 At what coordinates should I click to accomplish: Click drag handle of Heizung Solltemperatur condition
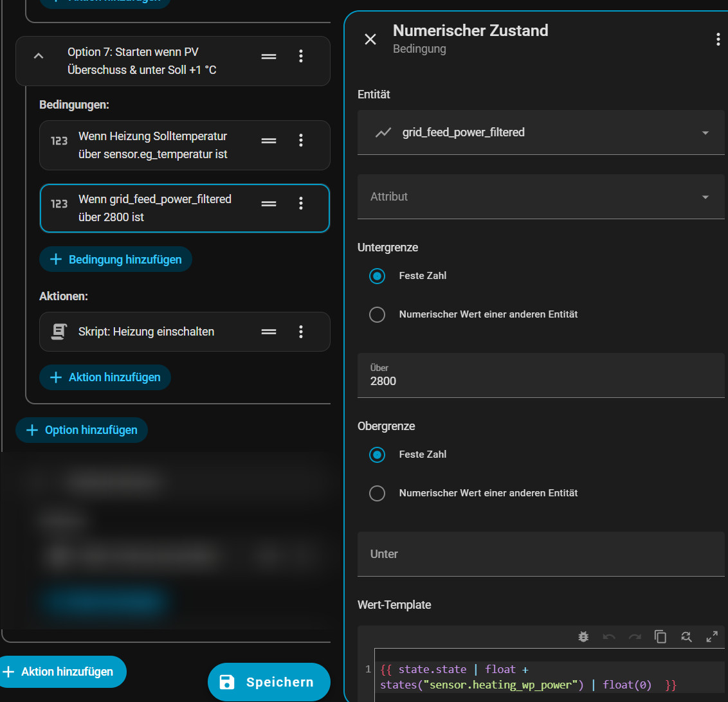pos(269,140)
